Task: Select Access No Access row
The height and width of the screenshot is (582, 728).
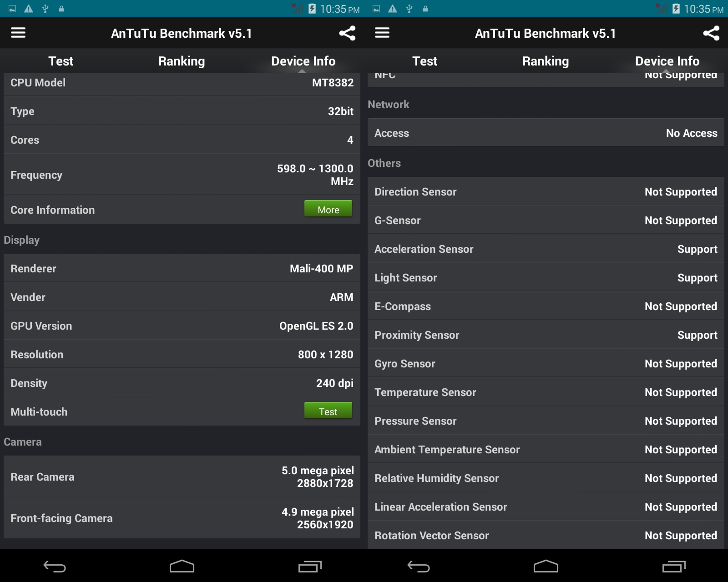Action: click(546, 133)
